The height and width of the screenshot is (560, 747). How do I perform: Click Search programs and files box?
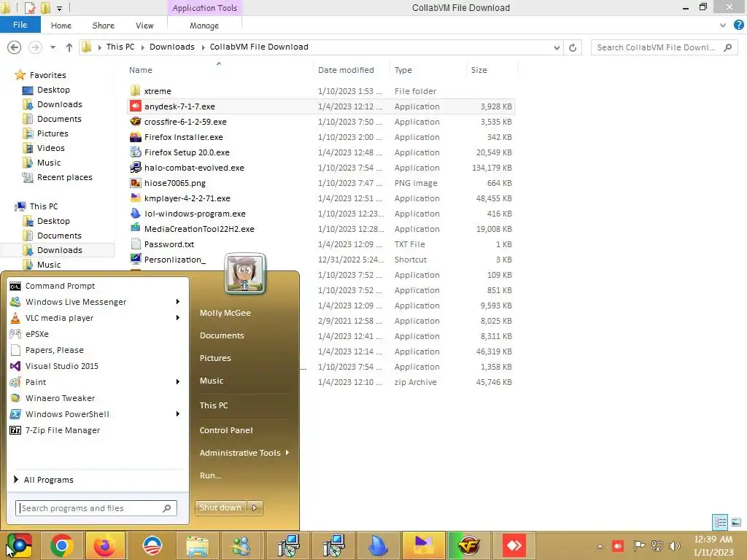point(96,508)
